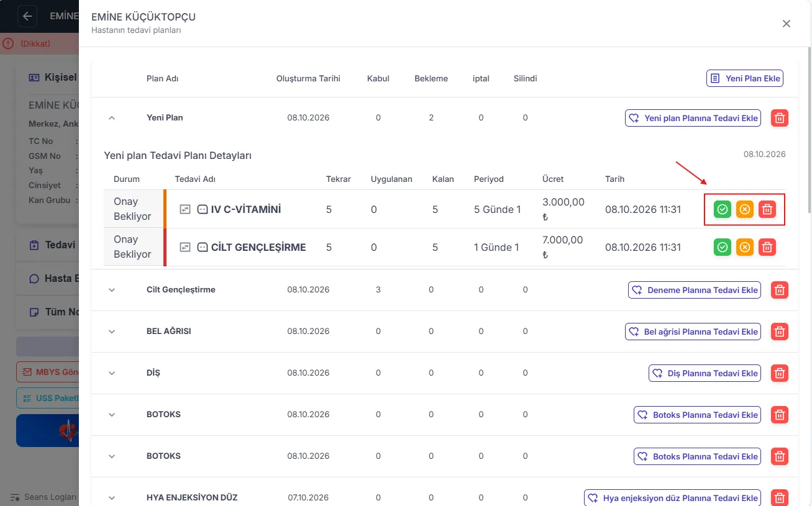Image resolution: width=812 pixels, height=506 pixels.
Task: Click the Oluşturma Tarihi column header
Action: click(x=308, y=78)
